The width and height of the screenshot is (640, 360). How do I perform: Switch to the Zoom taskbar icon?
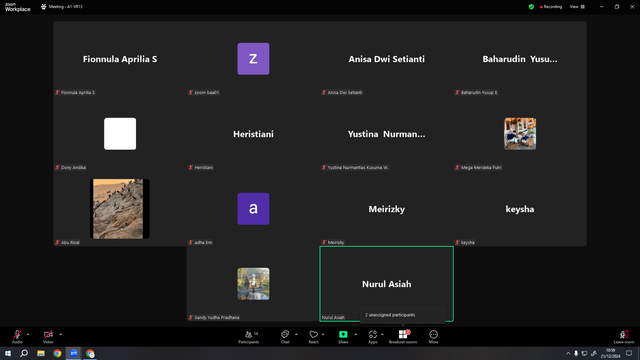click(x=73, y=353)
